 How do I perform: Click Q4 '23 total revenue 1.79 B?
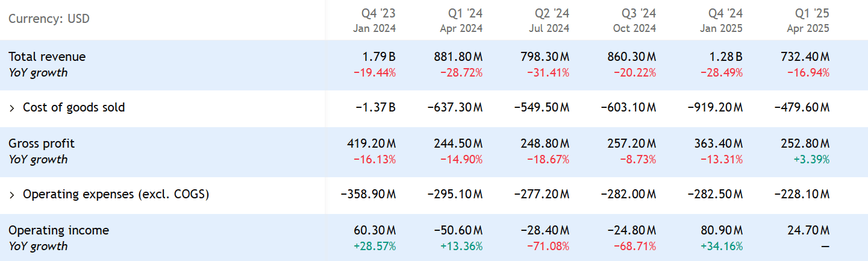click(x=379, y=57)
